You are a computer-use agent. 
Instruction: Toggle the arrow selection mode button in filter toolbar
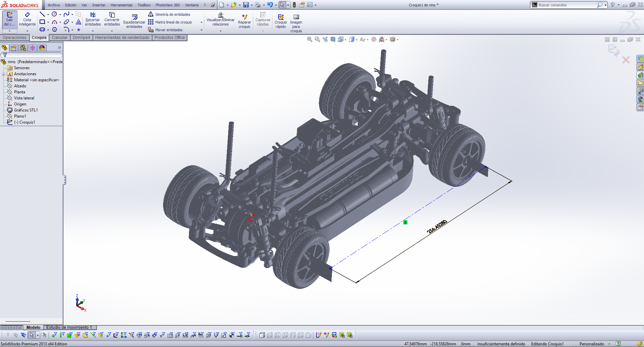click(32, 335)
